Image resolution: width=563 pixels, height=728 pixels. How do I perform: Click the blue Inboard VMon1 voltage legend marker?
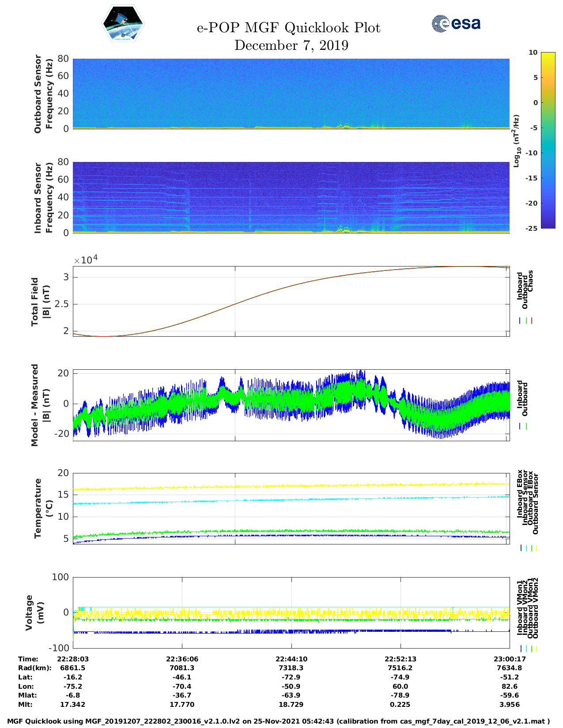(521, 649)
